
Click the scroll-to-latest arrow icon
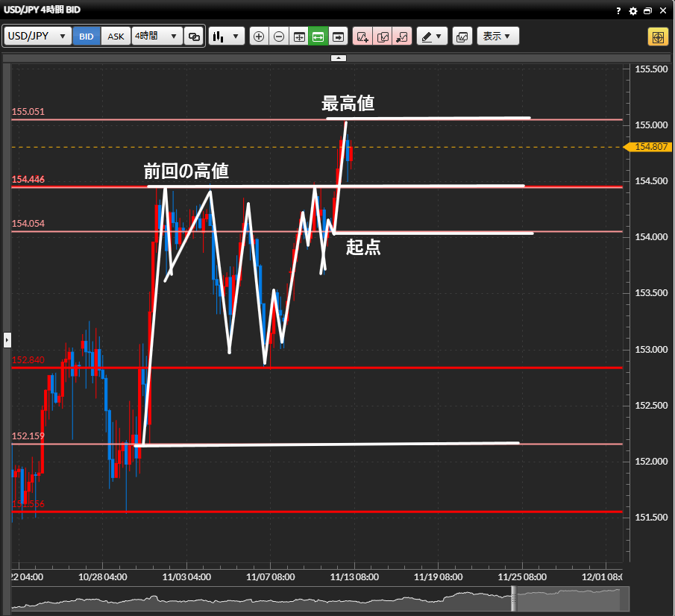[338, 37]
